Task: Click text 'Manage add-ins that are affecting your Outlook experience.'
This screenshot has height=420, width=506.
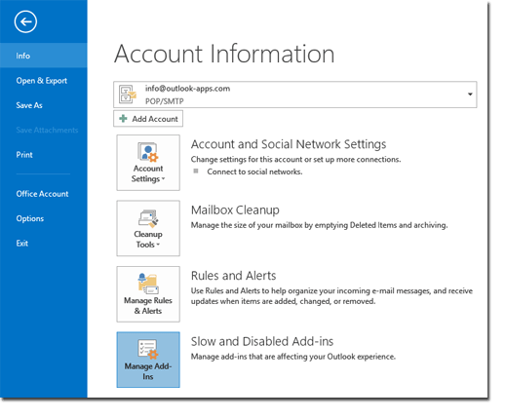Action: tap(293, 357)
